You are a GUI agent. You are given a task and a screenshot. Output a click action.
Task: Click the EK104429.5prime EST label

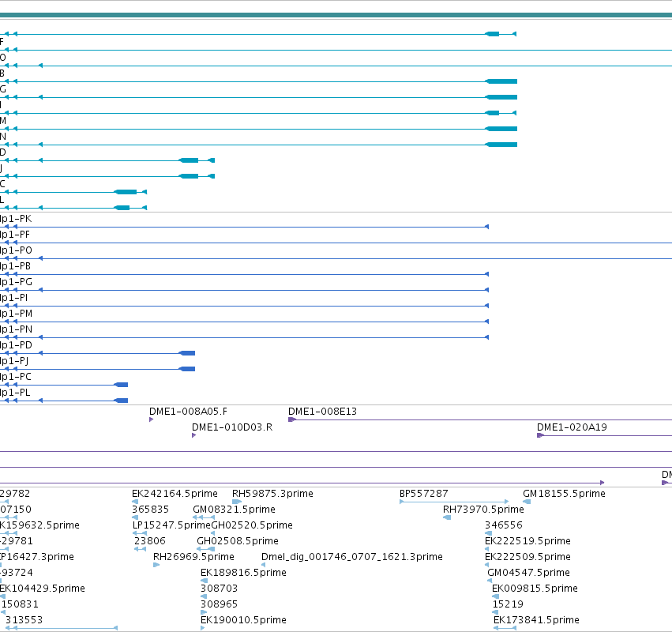43,589
